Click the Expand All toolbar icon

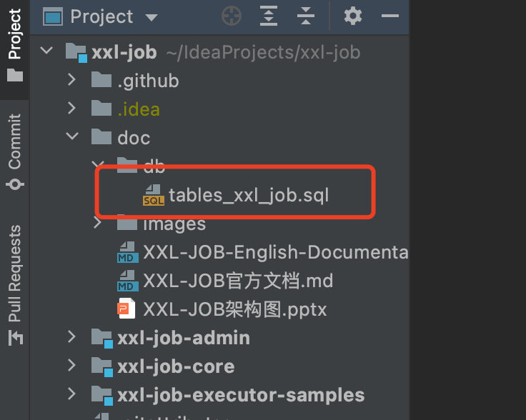pyautogui.click(x=269, y=16)
